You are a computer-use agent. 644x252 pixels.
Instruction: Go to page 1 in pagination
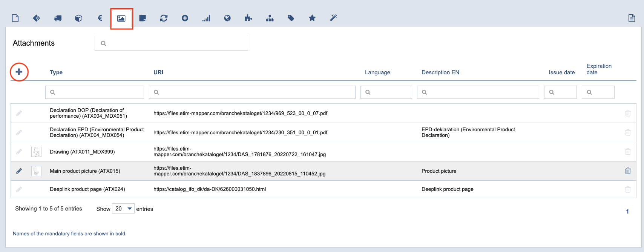coord(627,212)
